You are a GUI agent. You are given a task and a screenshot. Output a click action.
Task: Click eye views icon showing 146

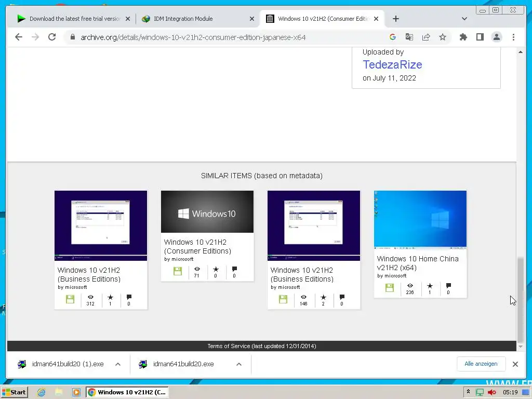pos(303,297)
